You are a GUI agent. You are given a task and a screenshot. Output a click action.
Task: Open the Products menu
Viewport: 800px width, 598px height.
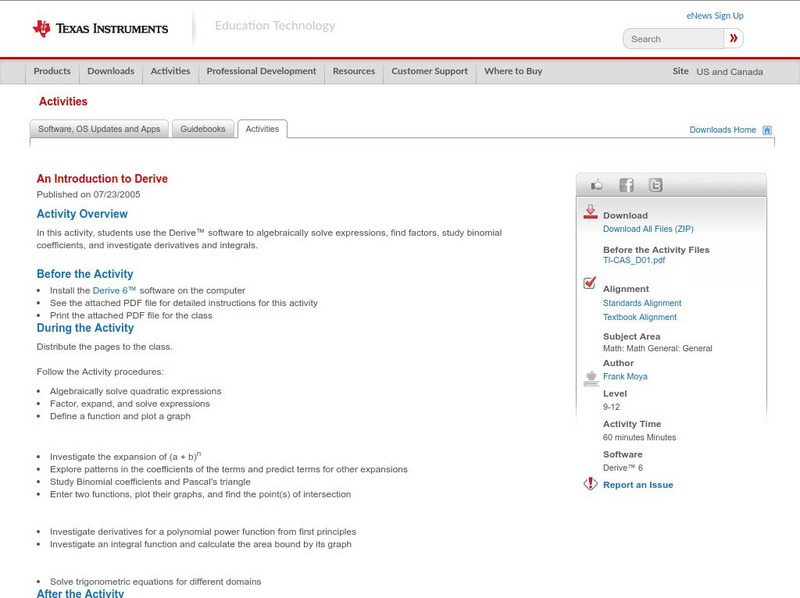[52, 71]
